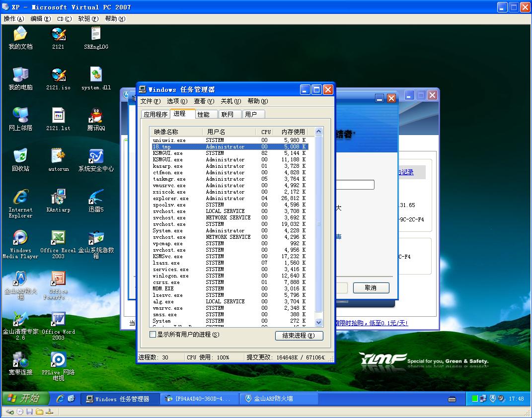Viewport: 532px width, 418px height.
Task: Enable 显示所有用户的进程 checkbox
Action: pos(153,335)
